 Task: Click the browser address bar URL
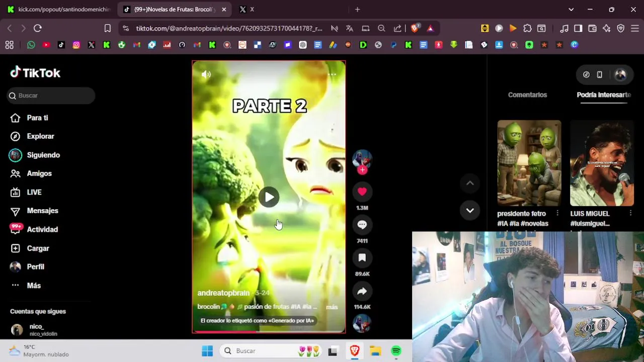tap(229, 28)
